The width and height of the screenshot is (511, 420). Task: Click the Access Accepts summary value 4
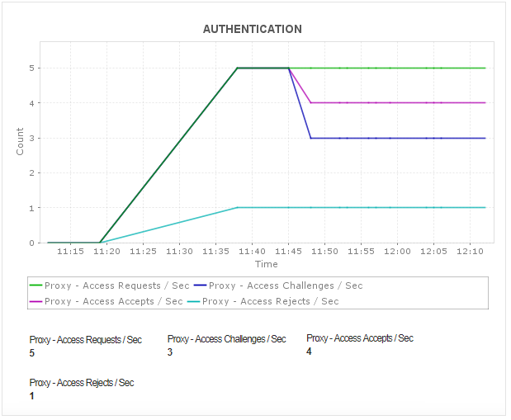tap(309, 352)
